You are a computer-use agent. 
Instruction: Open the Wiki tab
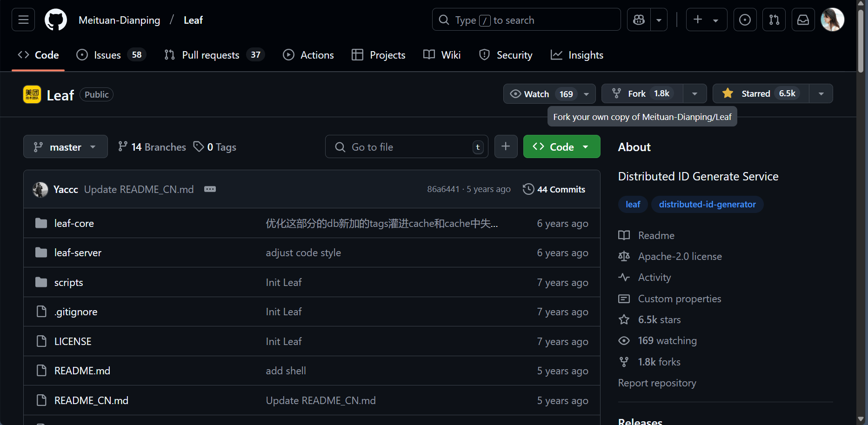point(442,55)
